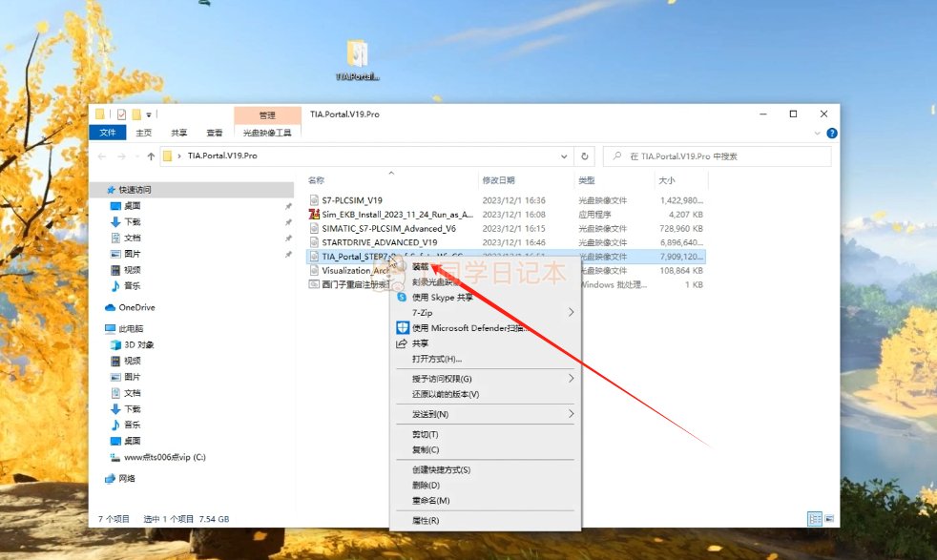Image resolution: width=937 pixels, height=560 pixels.
Task: Switch to the 查看 ribbon tab
Action: (214, 133)
